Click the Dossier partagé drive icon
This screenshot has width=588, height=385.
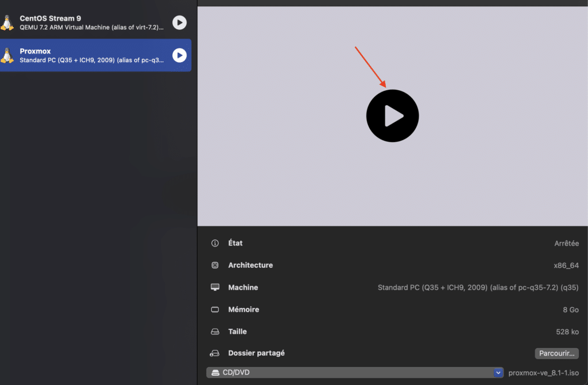pyautogui.click(x=215, y=353)
